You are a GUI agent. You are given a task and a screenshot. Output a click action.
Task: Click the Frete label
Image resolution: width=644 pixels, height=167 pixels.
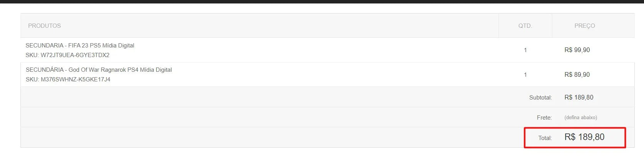[x=544, y=118]
